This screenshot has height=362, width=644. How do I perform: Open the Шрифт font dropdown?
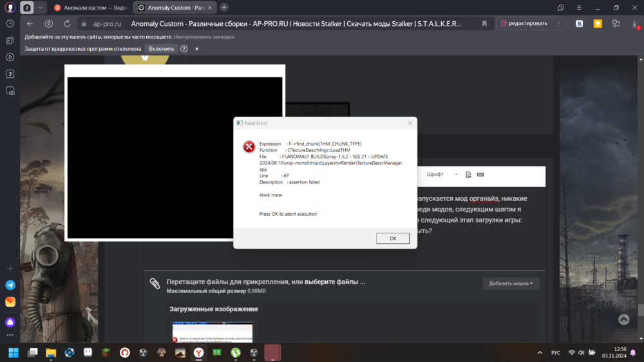pyautogui.click(x=442, y=174)
